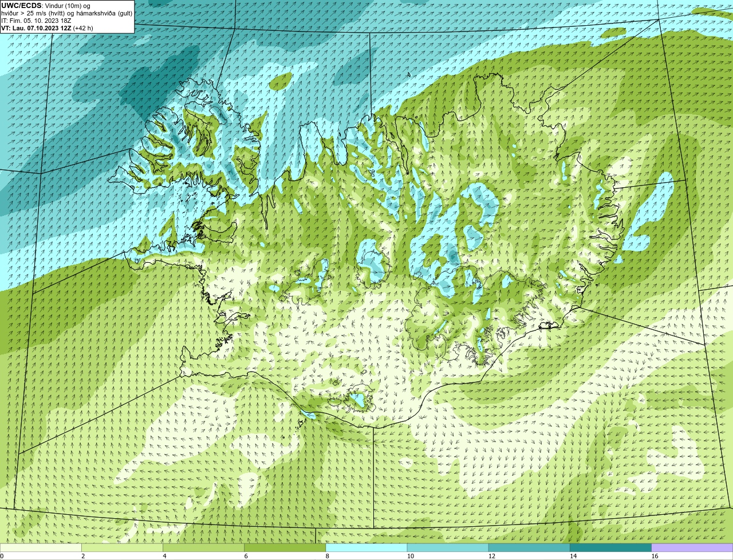Click the scale label "10"
Viewport: 733px width, 560px height.
410,556
